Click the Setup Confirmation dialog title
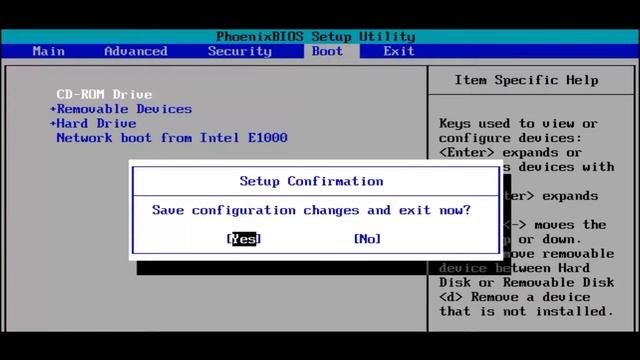640x360 pixels. click(311, 181)
